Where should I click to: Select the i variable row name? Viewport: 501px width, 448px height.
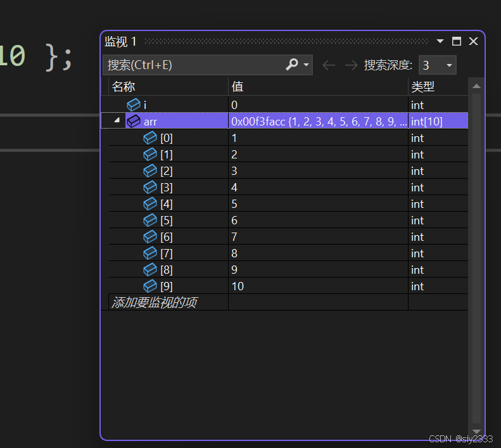tap(145, 105)
